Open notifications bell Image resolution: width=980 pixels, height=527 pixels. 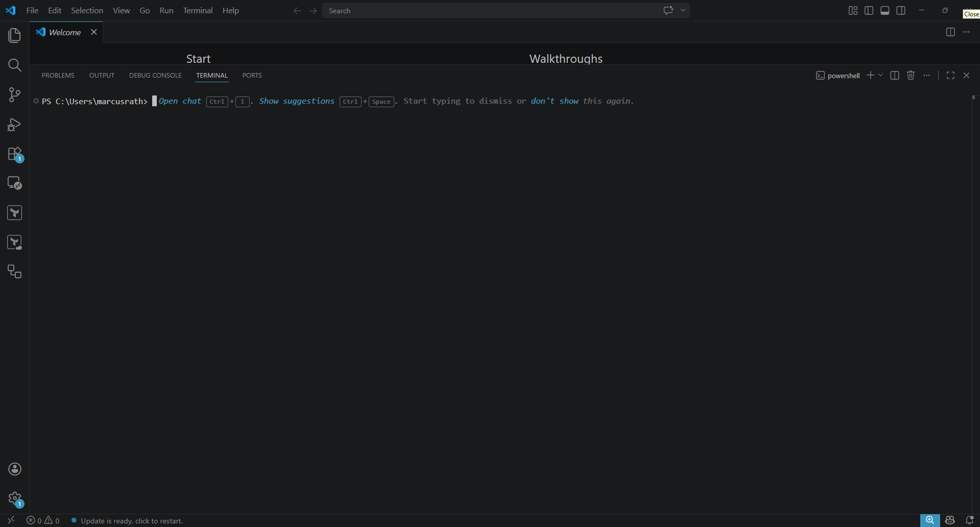(969, 520)
